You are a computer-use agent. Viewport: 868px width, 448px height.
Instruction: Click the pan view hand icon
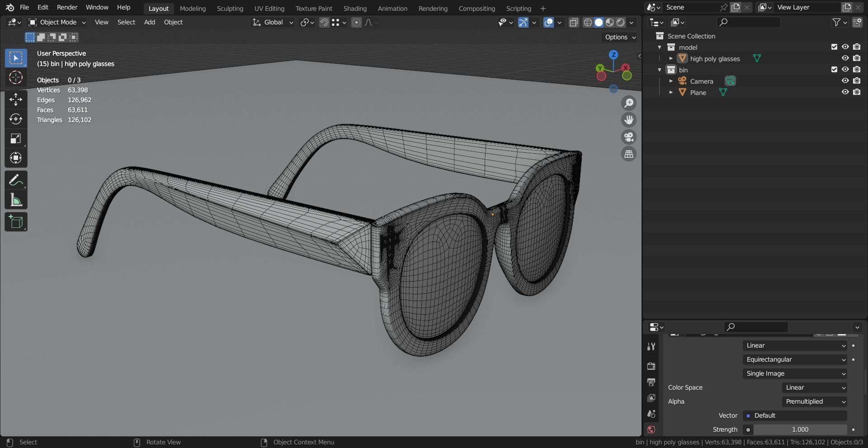[x=629, y=120]
